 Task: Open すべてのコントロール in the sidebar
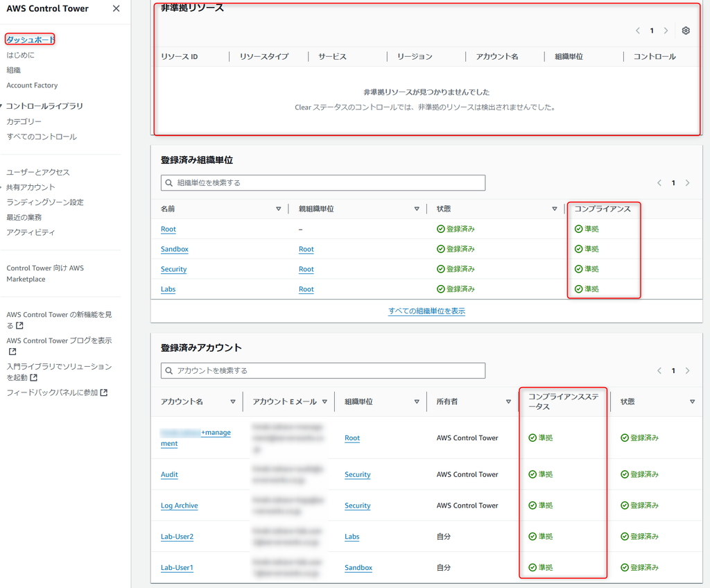[x=42, y=137]
